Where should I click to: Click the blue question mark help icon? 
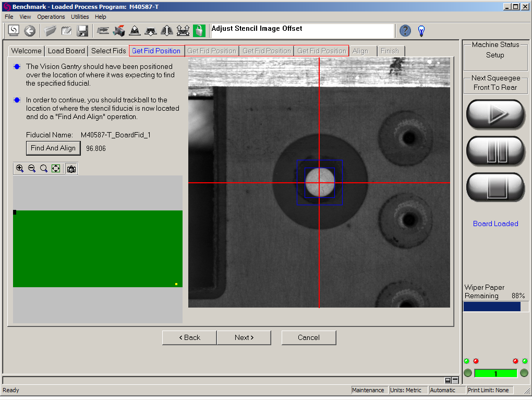click(x=405, y=31)
